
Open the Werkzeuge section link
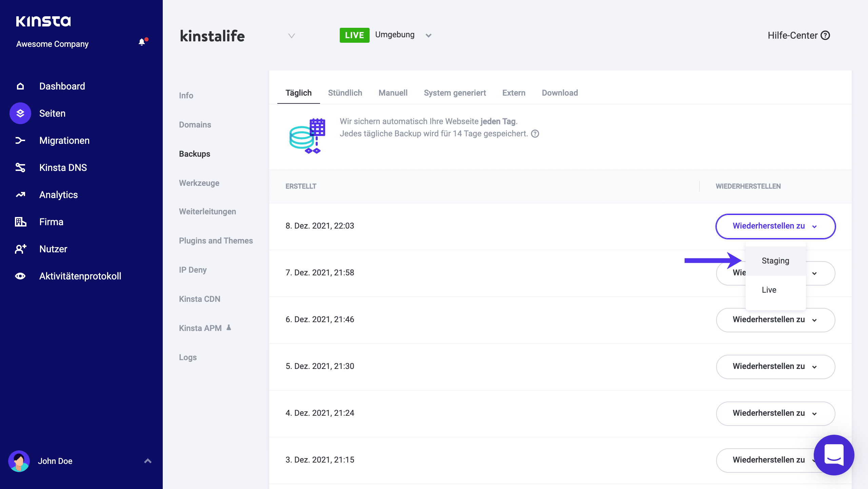199,183
